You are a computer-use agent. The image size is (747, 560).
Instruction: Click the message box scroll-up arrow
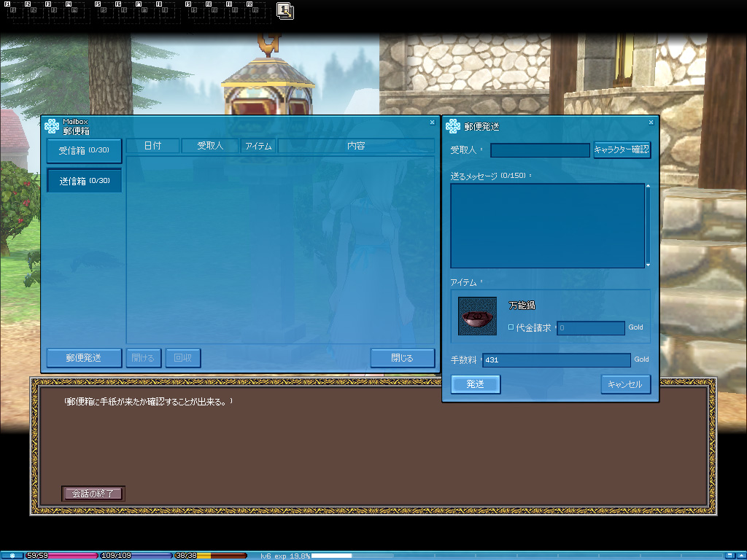point(648,186)
